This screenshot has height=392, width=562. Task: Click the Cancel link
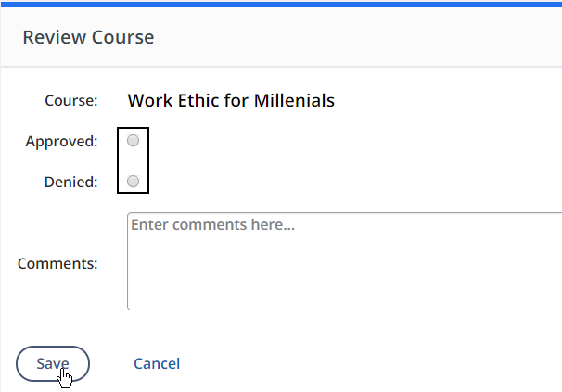pyautogui.click(x=157, y=363)
